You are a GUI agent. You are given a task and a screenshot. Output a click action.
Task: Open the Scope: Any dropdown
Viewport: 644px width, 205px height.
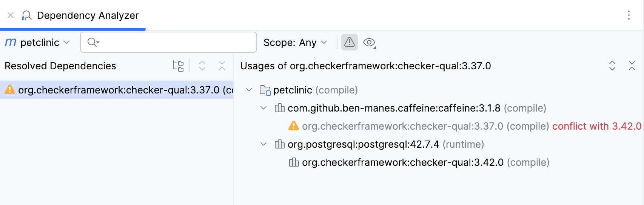click(295, 43)
